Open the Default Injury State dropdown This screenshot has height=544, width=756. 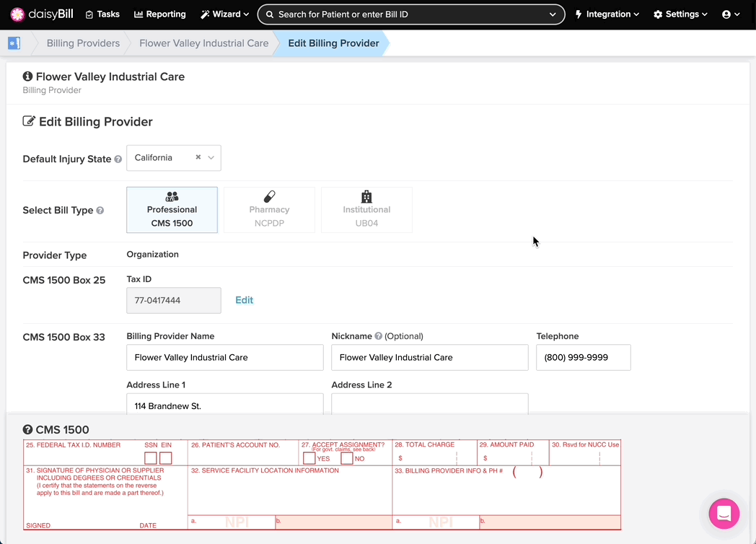211,158
